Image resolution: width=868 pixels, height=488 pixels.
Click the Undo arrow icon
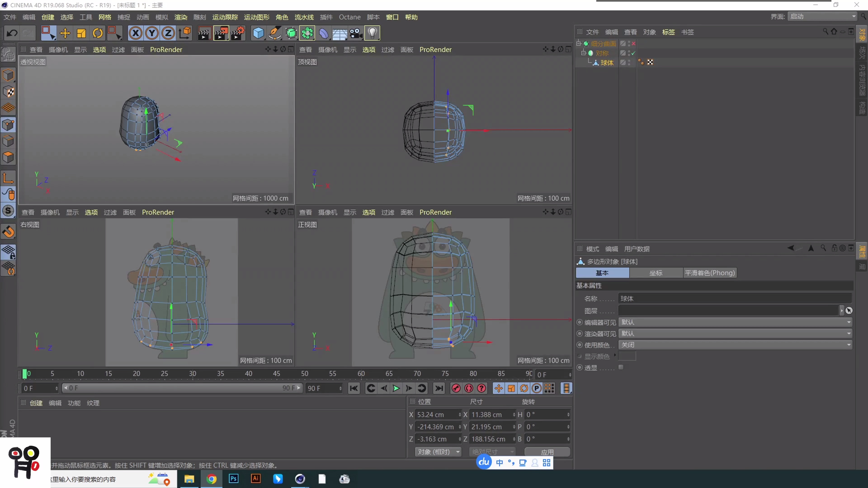click(x=12, y=33)
